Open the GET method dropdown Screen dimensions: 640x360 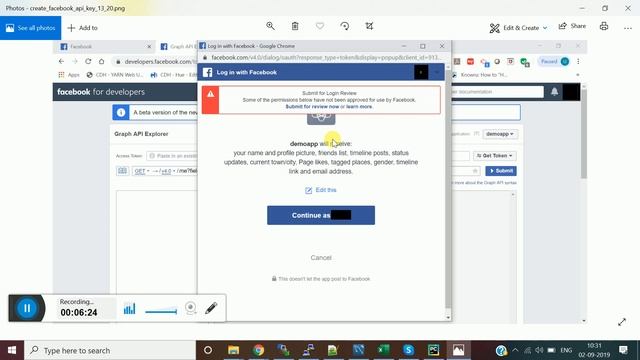point(142,171)
